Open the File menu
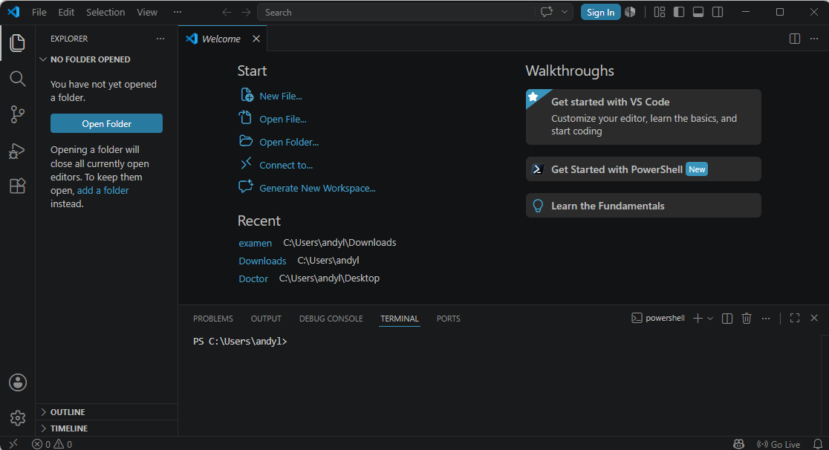The height and width of the screenshot is (450, 829). coord(39,12)
